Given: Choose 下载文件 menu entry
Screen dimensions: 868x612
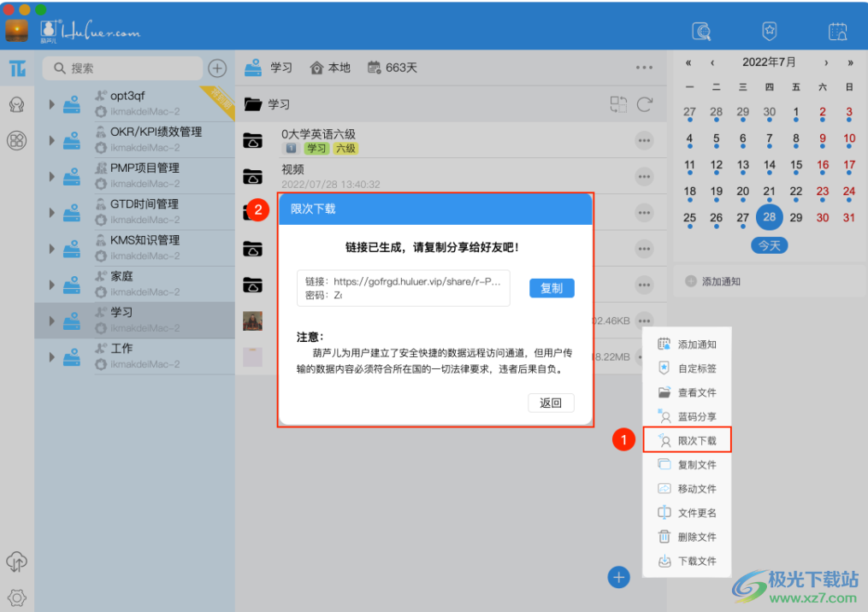Looking at the screenshot, I should [687, 561].
